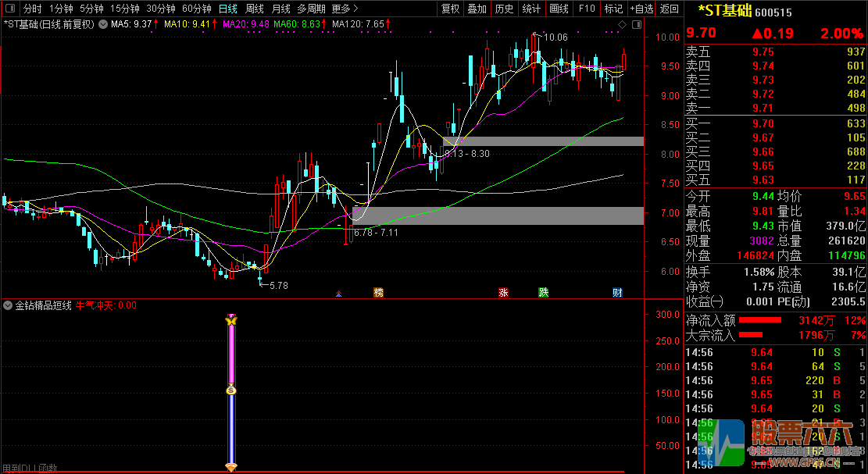Open the MA indicator dropdown arrow
The image size is (868, 474).
(103, 24)
